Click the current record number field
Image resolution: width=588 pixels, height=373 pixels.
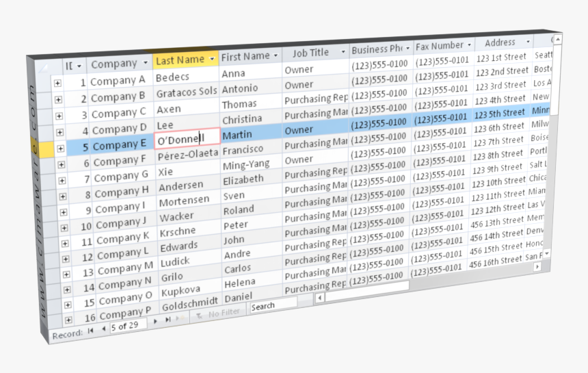129,325
